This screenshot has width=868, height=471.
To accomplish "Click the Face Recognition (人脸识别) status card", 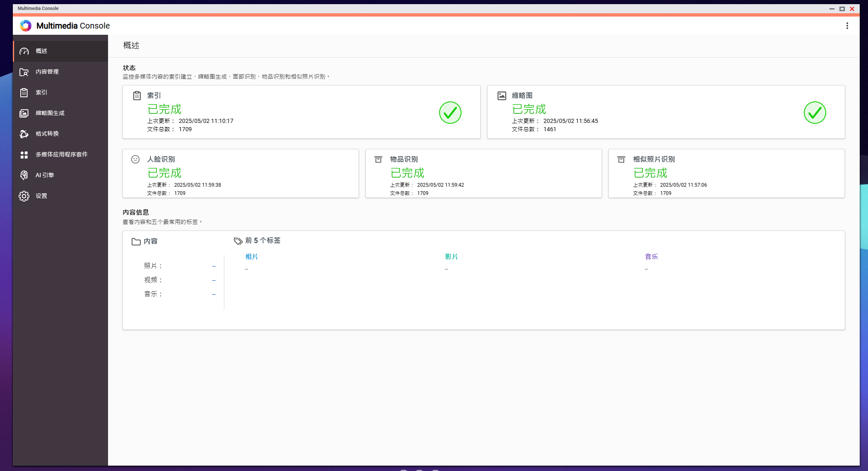I will tap(240, 174).
